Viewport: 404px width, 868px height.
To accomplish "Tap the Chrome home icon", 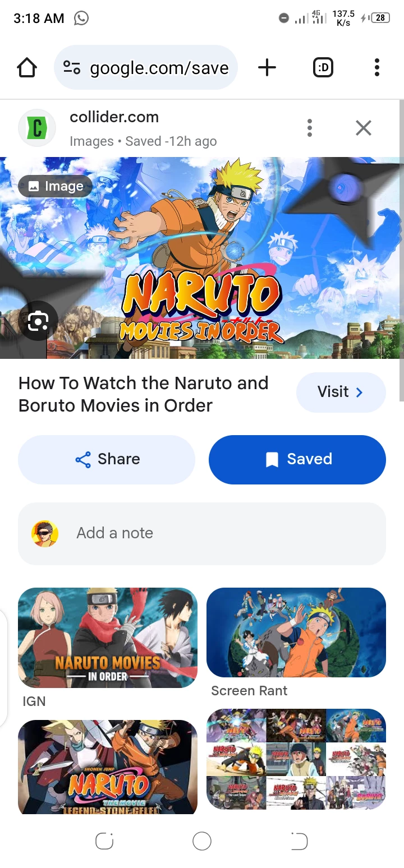I will pos(27,68).
